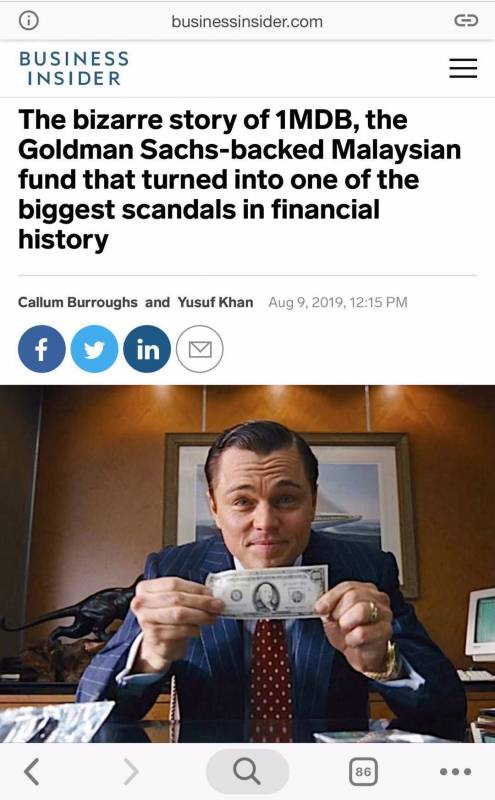Share article on Facebook
This screenshot has height=800, width=495.
coord(41,349)
